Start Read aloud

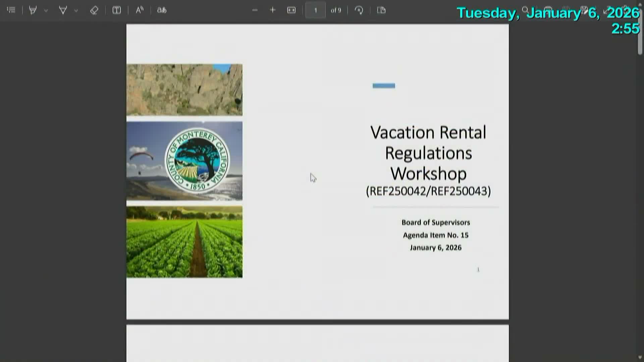(140, 10)
